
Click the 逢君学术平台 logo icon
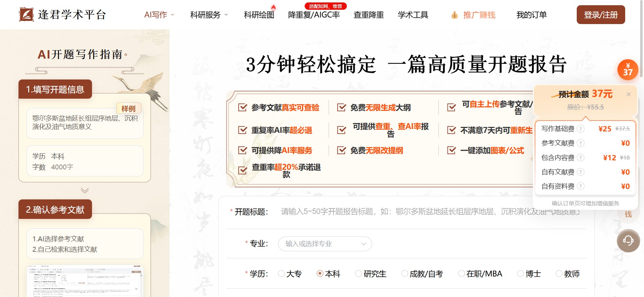(26, 15)
